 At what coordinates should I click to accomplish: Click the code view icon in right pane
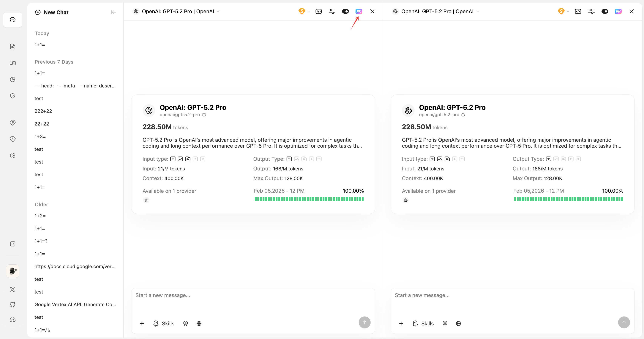tap(578, 12)
